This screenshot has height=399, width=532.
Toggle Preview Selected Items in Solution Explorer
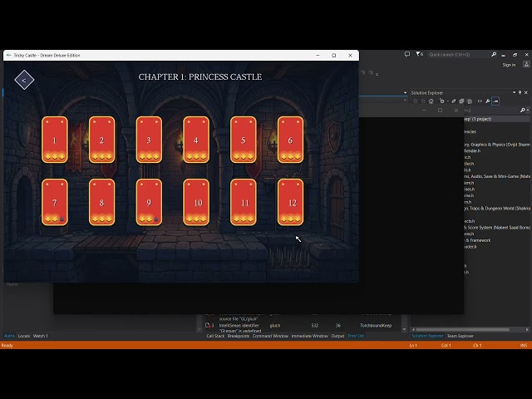click(x=495, y=101)
